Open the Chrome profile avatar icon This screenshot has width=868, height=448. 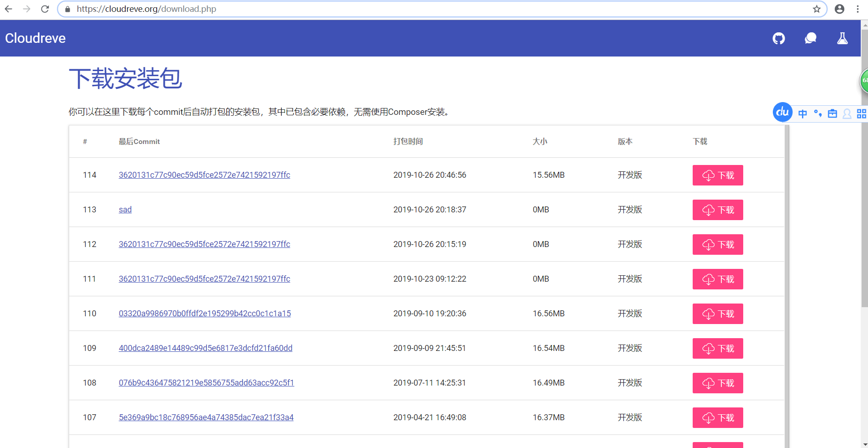click(x=840, y=9)
